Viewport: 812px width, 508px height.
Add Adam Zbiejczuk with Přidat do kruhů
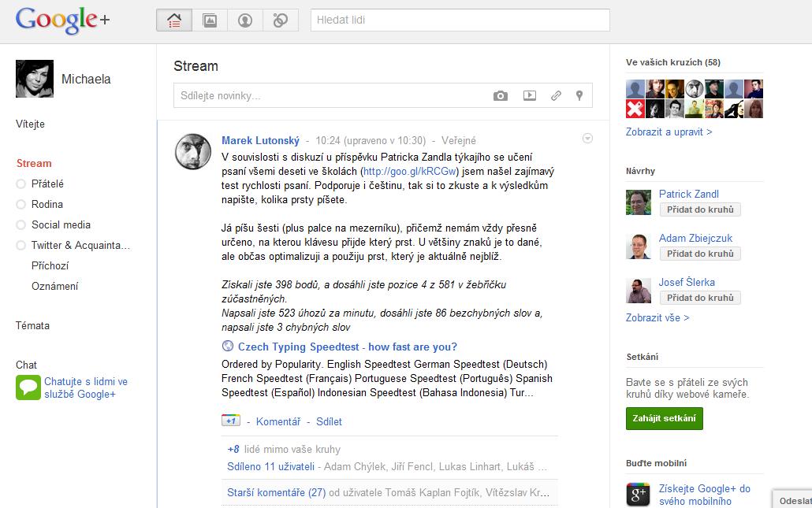pos(700,254)
